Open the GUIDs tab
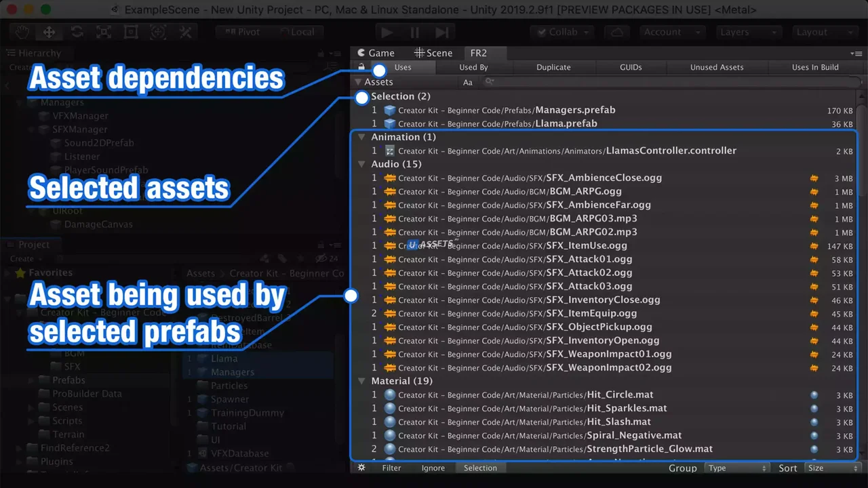This screenshot has width=868, height=488. (631, 67)
